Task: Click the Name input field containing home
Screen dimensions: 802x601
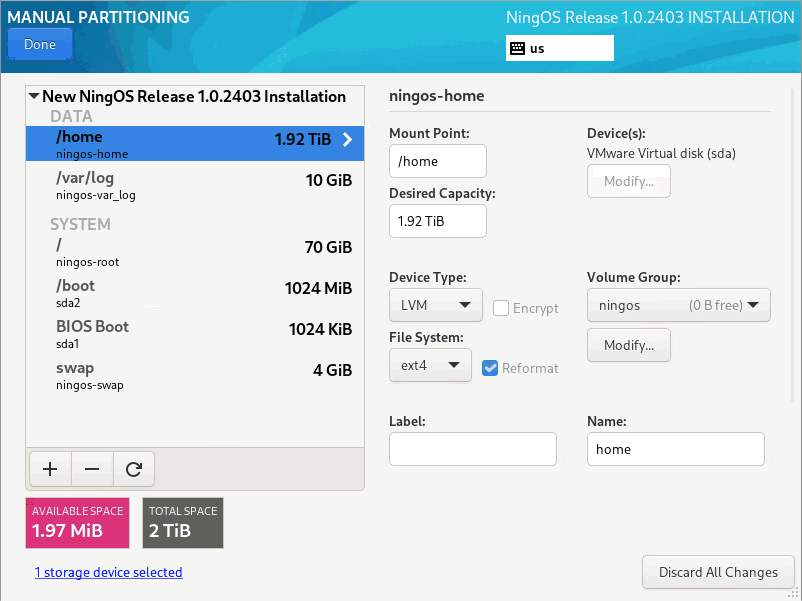Action: point(676,449)
